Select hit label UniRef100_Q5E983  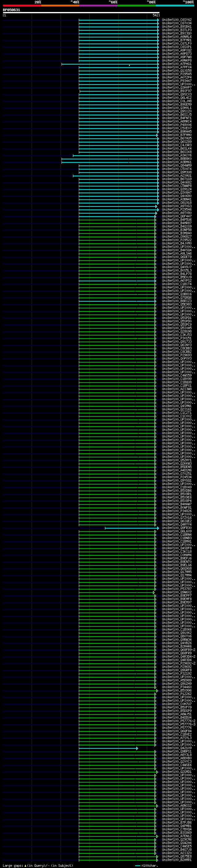click(x=176, y=304)
